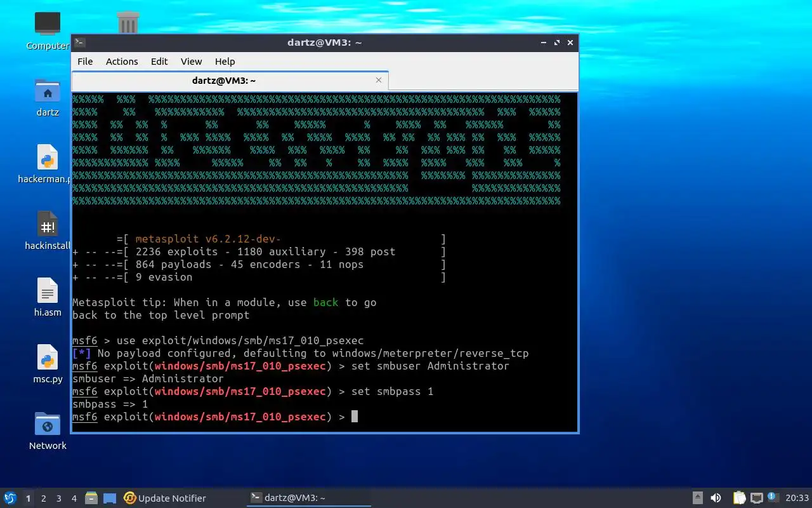This screenshot has width=812, height=508.
Task: Select the dartz@VM3: ~ terminal tab
Action: tap(230, 81)
